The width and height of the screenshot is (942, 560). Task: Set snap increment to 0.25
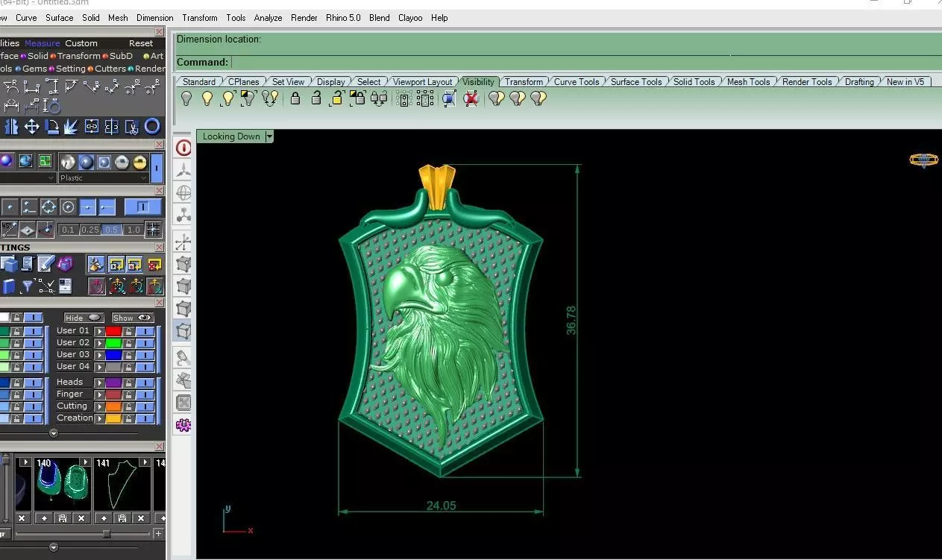tap(91, 230)
